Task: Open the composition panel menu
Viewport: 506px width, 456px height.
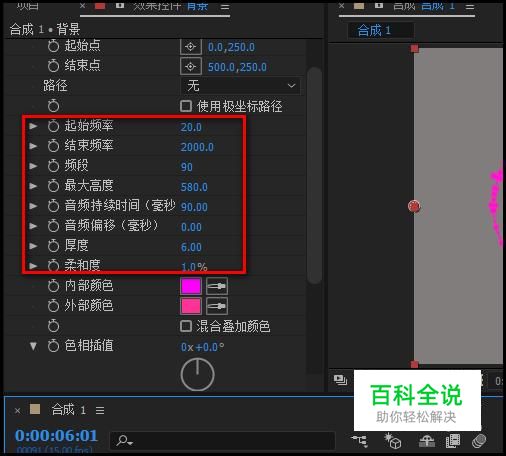Action: point(470,7)
